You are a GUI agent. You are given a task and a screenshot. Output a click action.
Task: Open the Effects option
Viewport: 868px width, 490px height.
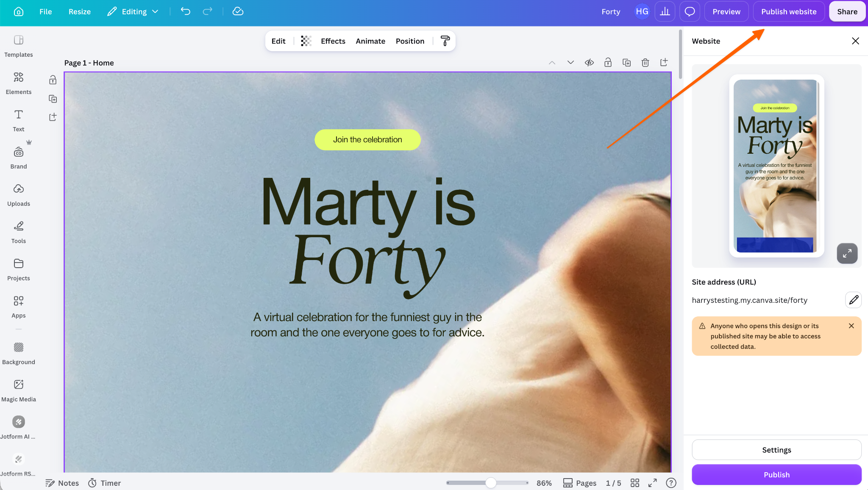pos(333,41)
